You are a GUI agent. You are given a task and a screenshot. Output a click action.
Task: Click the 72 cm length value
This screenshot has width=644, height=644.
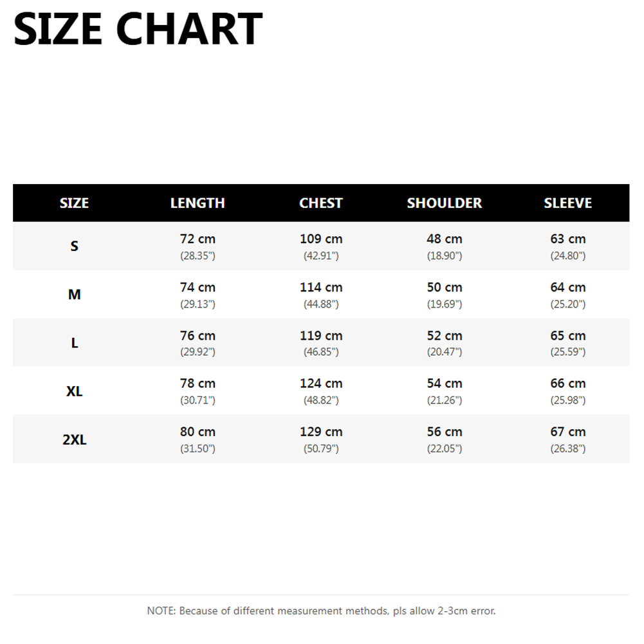pos(198,239)
